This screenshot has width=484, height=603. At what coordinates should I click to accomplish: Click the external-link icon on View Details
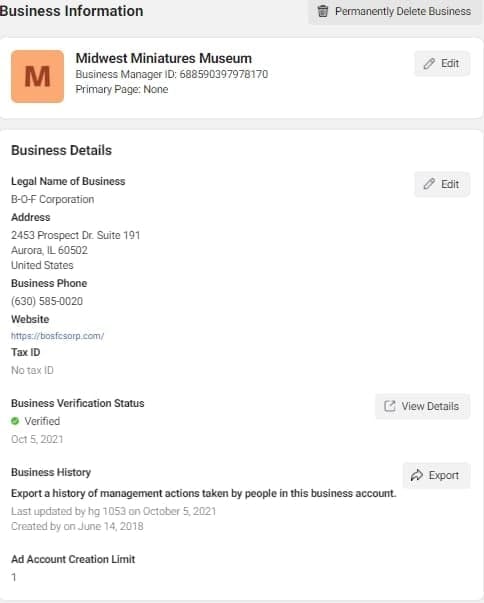[x=389, y=406]
